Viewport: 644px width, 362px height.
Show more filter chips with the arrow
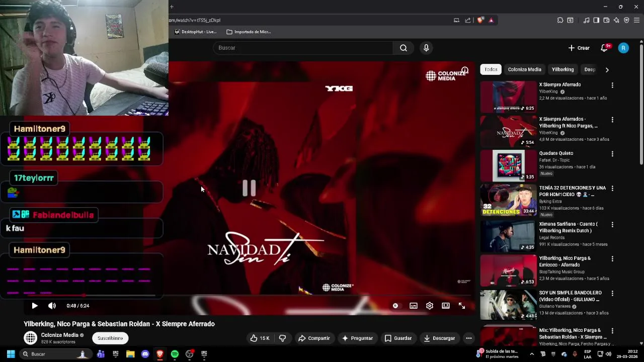[x=607, y=70]
